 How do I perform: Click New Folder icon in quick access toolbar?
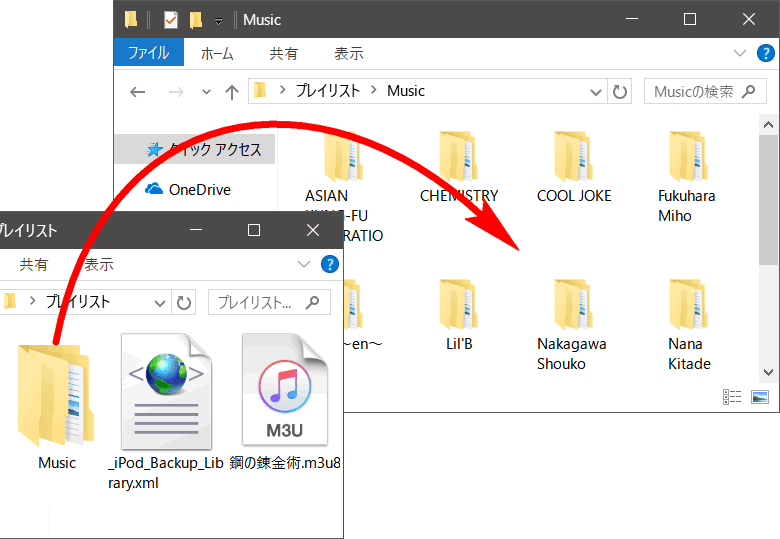(x=196, y=20)
